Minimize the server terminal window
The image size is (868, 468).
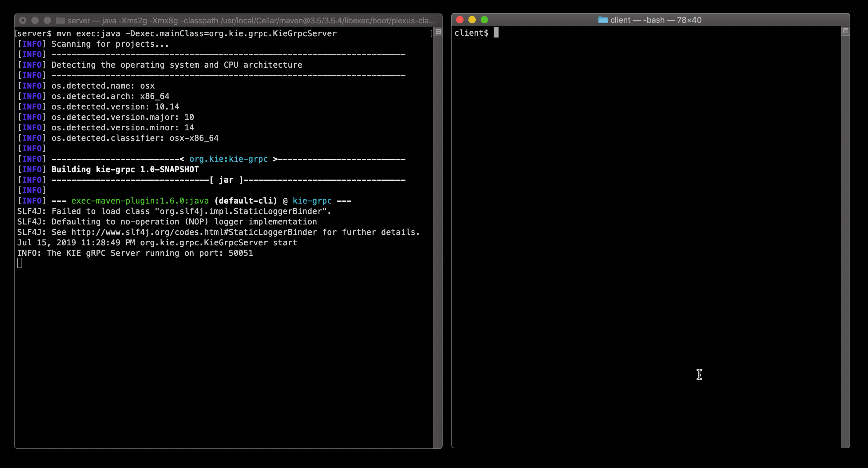pyautogui.click(x=35, y=21)
